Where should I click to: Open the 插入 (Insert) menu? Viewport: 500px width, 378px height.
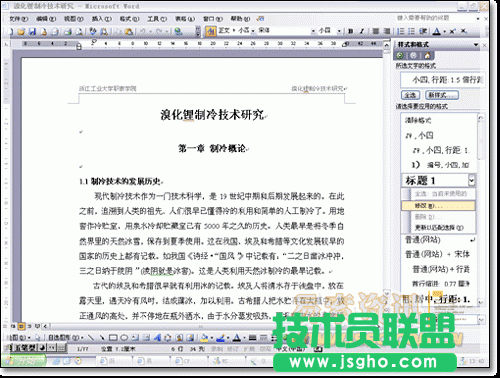coord(102,19)
